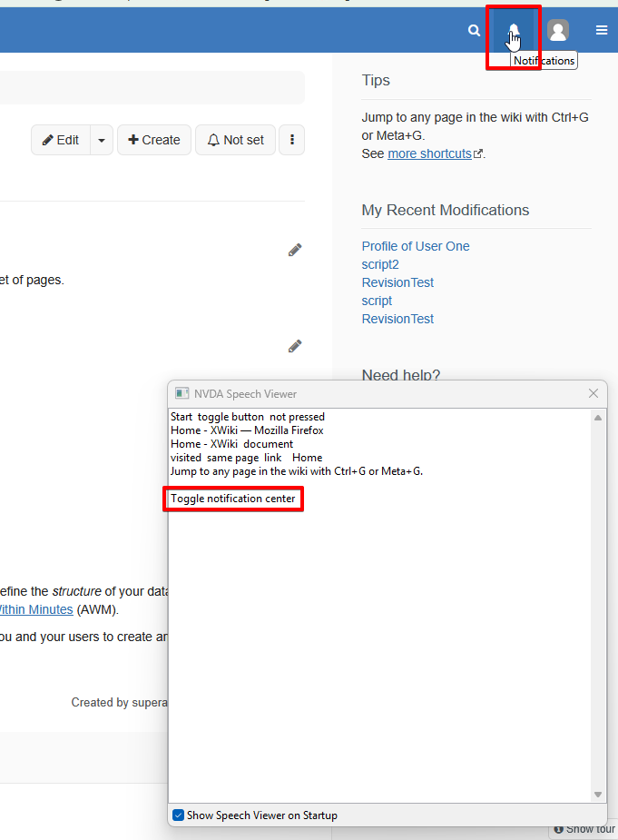
Task: Click the Speech Viewer scrollbar down arrow
Action: [x=598, y=795]
